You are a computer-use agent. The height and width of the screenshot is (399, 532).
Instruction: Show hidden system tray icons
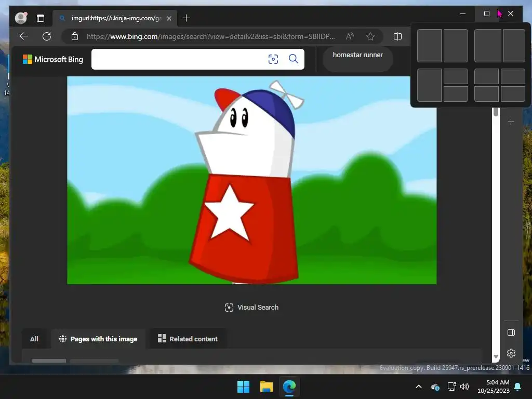click(419, 387)
